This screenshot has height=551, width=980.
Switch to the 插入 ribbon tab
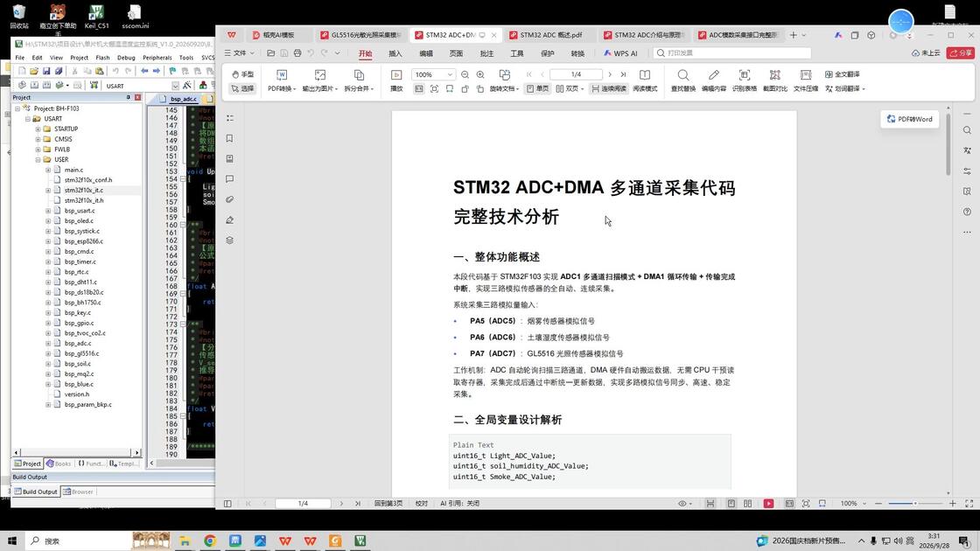[395, 53]
